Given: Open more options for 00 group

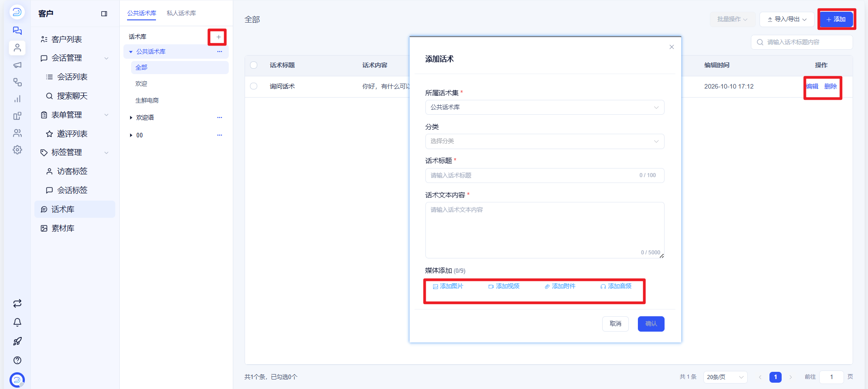Looking at the screenshot, I should tap(220, 135).
